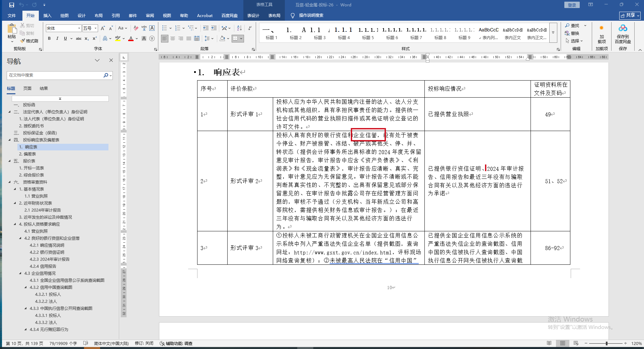Open the font size dropdown showing 五号
The width and height of the screenshot is (644, 349).
coord(96,28)
